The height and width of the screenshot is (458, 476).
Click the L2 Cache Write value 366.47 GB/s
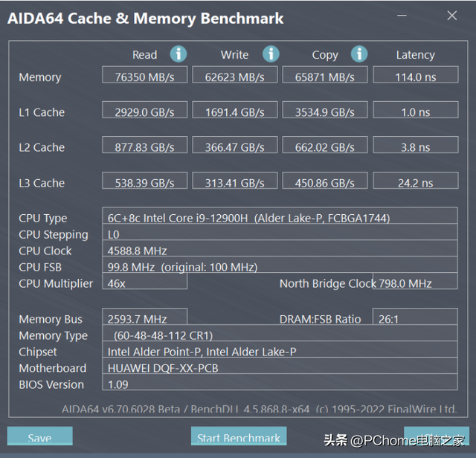tap(236, 147)
